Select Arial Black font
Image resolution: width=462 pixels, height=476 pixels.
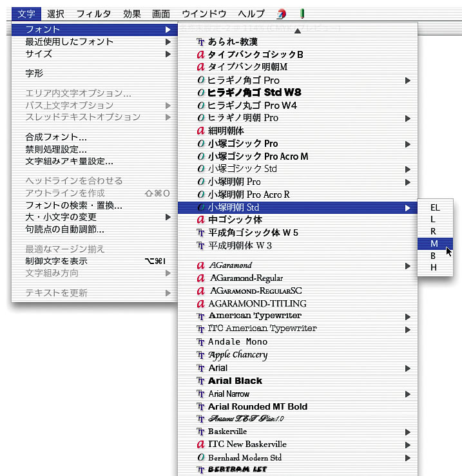(x=298, y=381)
